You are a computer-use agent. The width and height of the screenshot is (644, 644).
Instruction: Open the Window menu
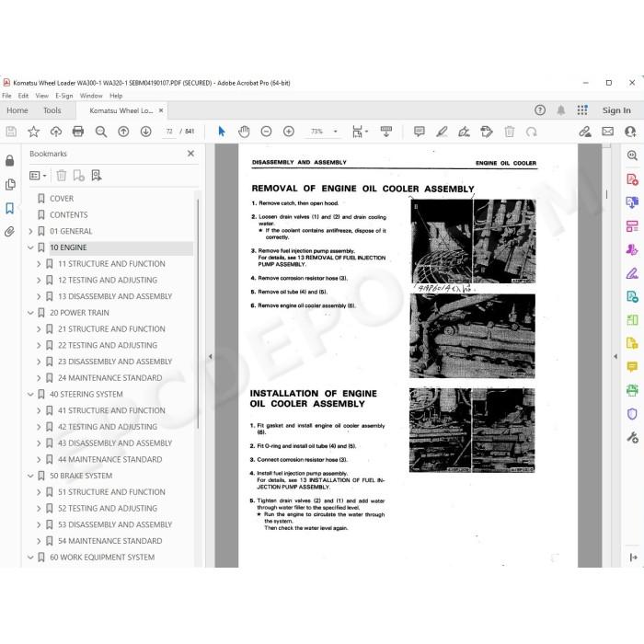(91, 96)
